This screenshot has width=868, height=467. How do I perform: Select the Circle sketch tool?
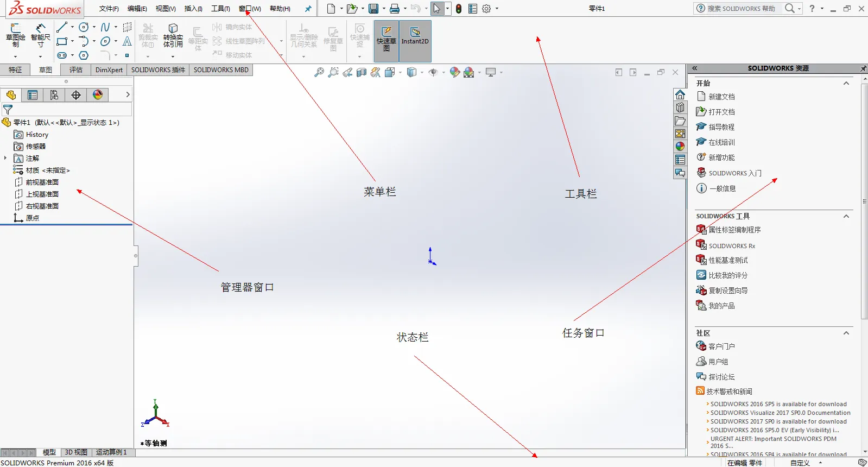pyautogui.click(x=84, y=27)
